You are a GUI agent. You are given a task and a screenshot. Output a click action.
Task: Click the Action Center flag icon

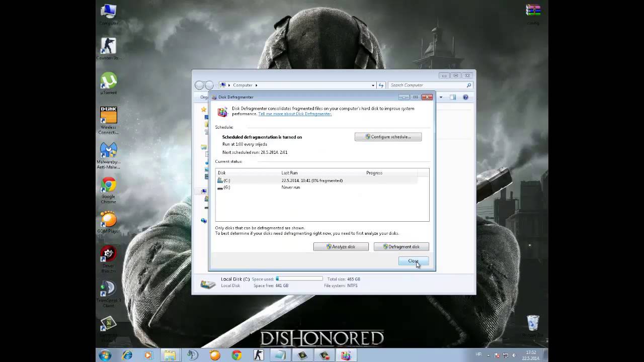[x=497, y=355]
